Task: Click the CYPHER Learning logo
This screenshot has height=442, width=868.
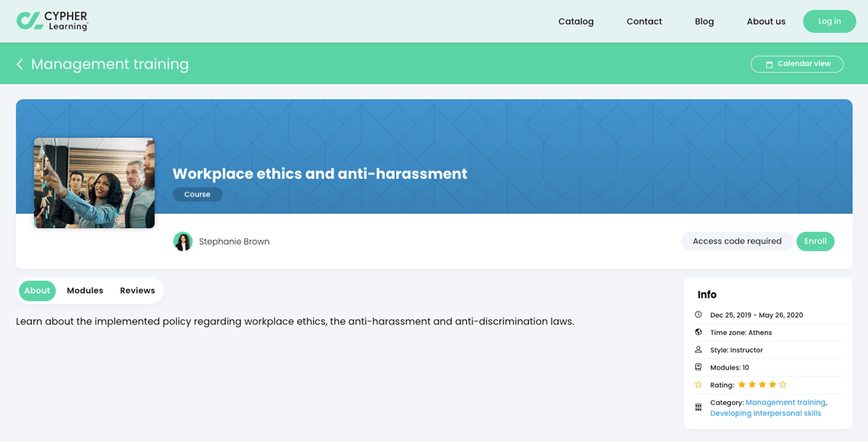Action: [x=53, y=20]
